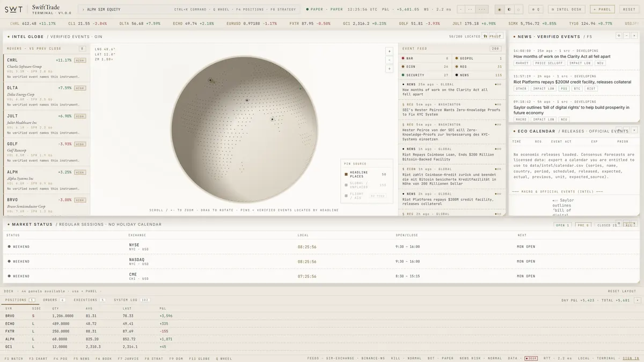Pause the Intel Globe feed
Screen dimensions: 644x362
click(x=496, y=36)
